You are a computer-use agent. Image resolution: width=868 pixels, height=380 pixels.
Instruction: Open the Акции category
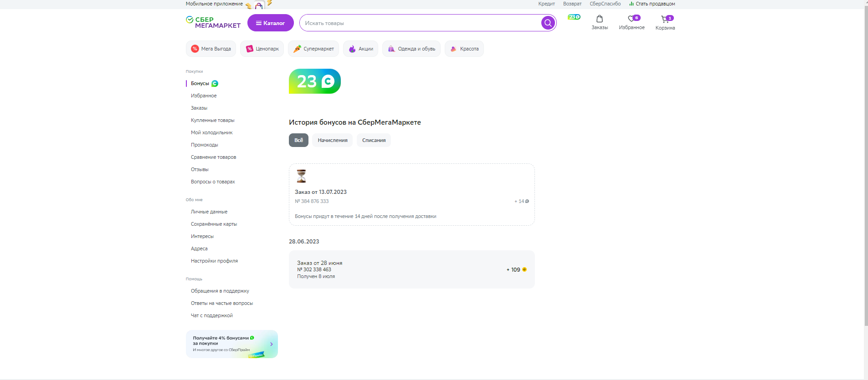(361, 49)
